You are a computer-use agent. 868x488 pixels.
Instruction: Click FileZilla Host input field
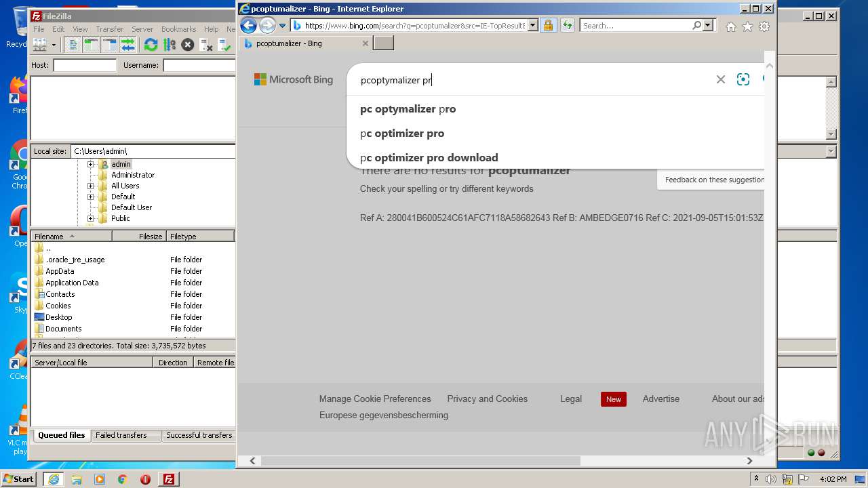tap(85, 65)
